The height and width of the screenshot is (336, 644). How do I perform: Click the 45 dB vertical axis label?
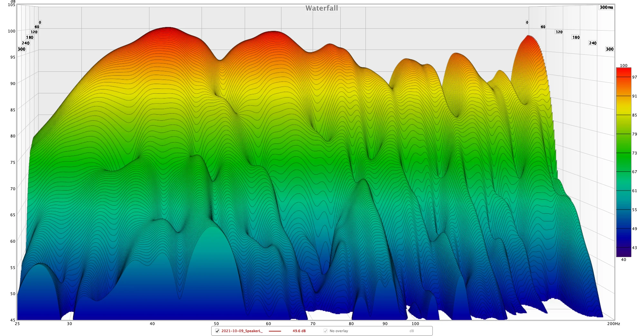[13, 320]
